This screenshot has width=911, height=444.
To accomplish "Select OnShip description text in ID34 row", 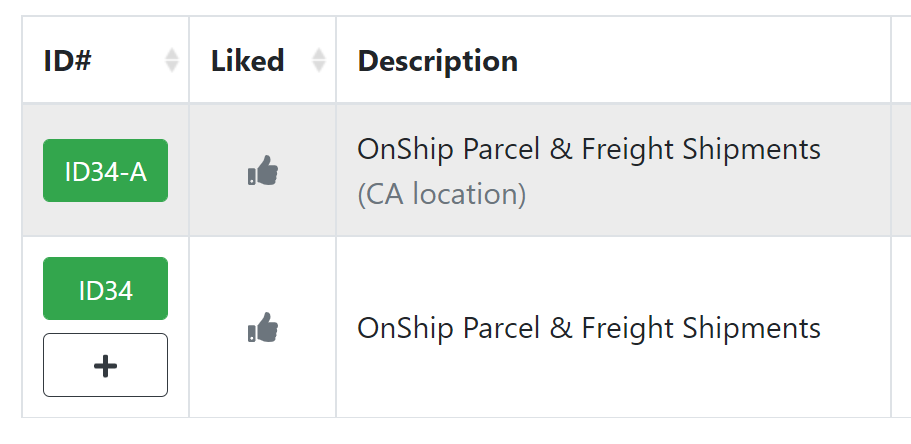I will (589, 327).
